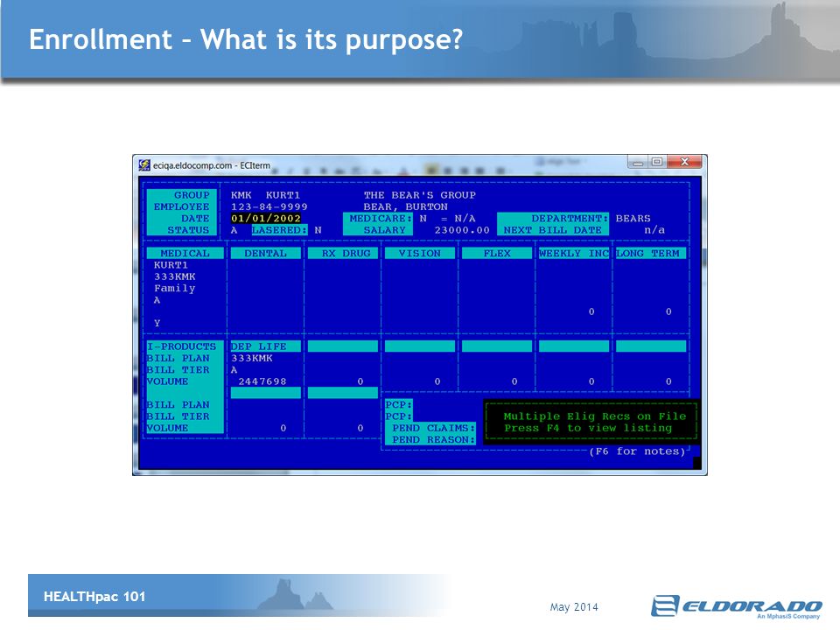The height and width of the screenshot is (630, 840).
Task: Click the Multiple Elig Recs on File message
Action: tap(594, 416)
